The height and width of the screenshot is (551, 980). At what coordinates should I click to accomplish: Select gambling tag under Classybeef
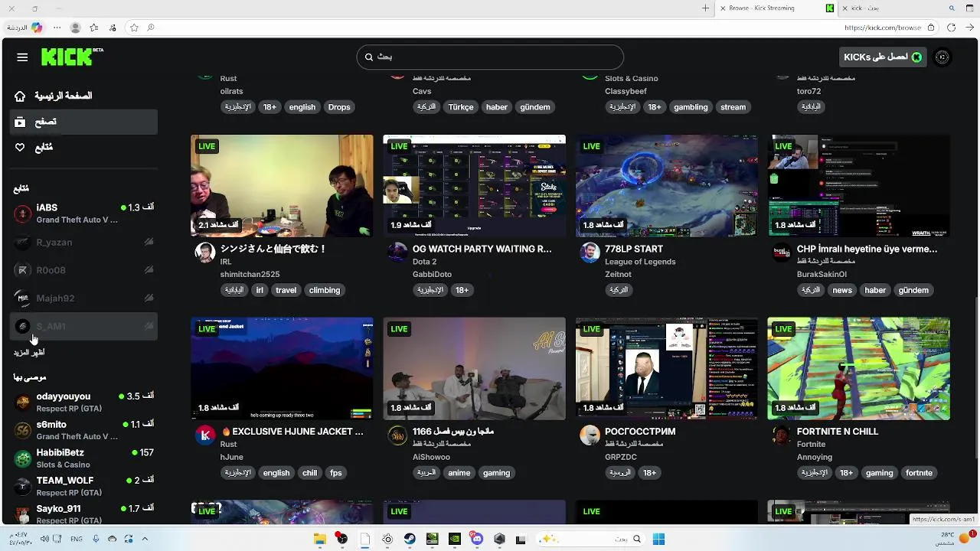point(691,107)
